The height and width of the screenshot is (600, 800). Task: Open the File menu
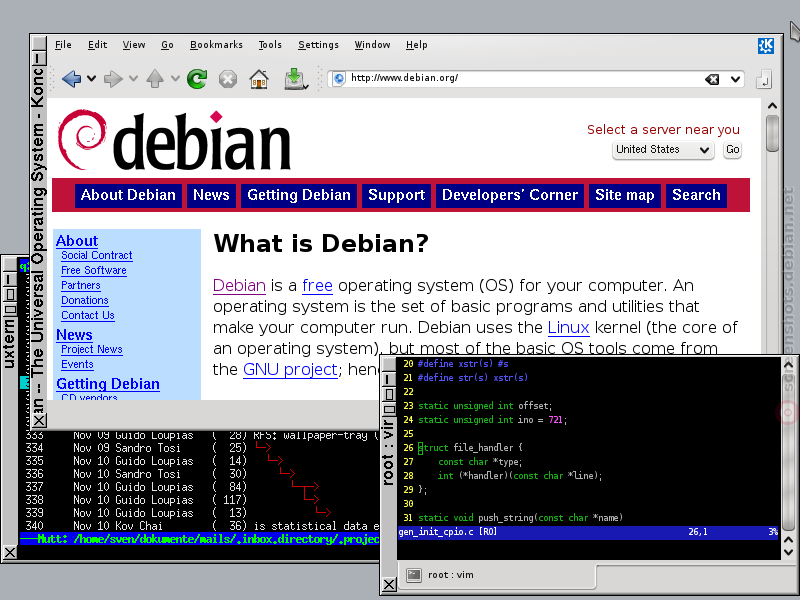point(63,45)
